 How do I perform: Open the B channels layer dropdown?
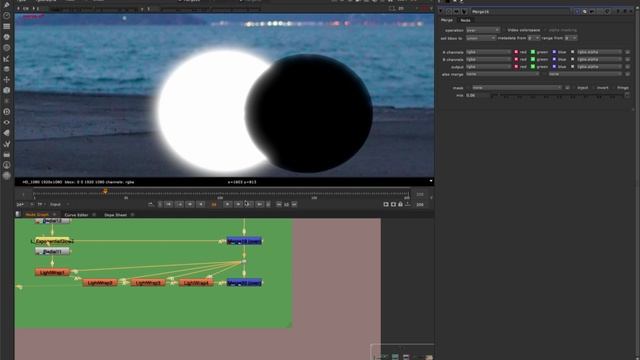[488, 60]
